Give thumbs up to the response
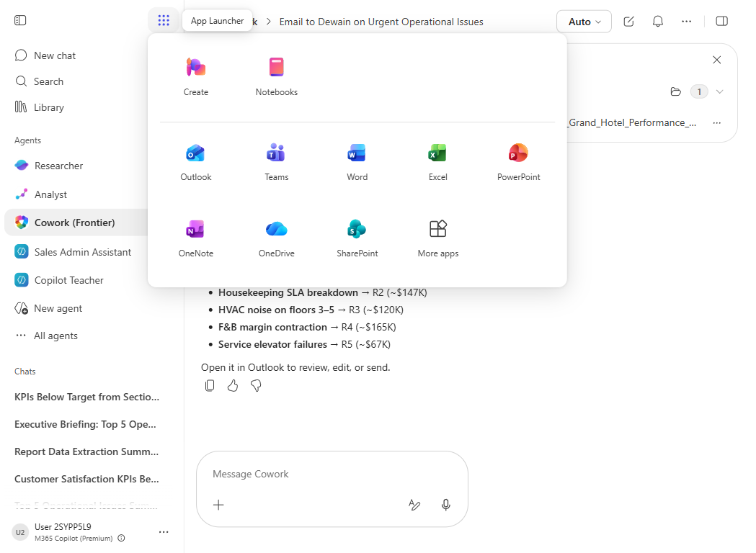756x553 pixels. tap(233, 386)
